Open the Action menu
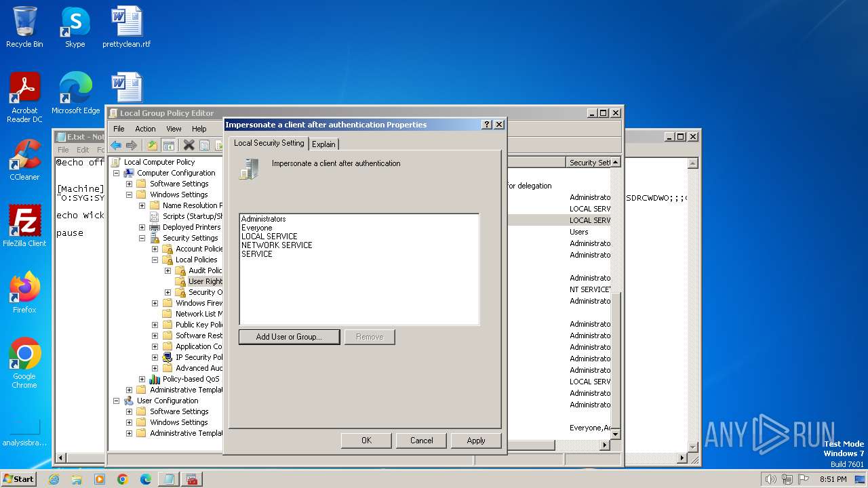The image size is (868, 488). tap(145, 129)
